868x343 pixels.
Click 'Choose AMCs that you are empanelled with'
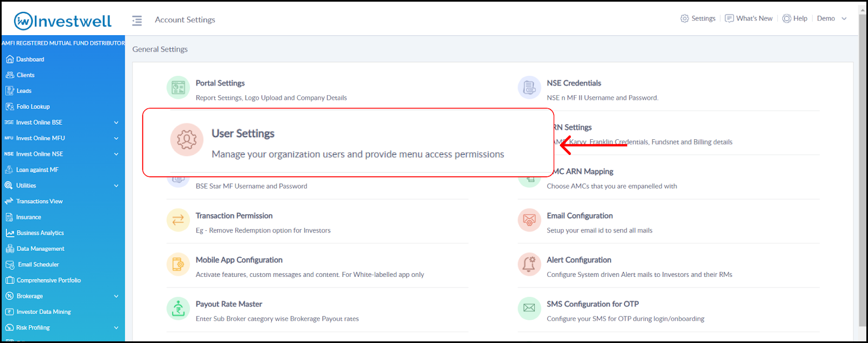pos(612,186)
